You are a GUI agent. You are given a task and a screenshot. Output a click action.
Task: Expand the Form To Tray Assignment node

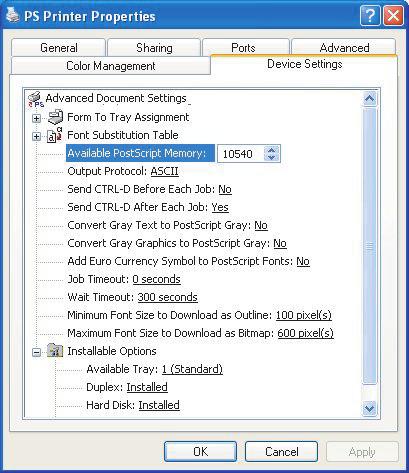click(36, 118)
